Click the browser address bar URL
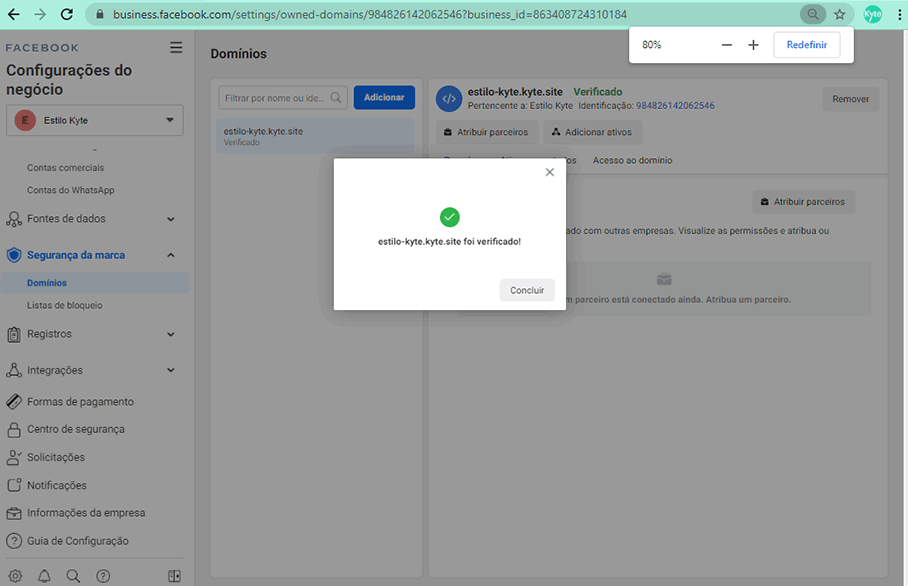 (x=369, y=14)
